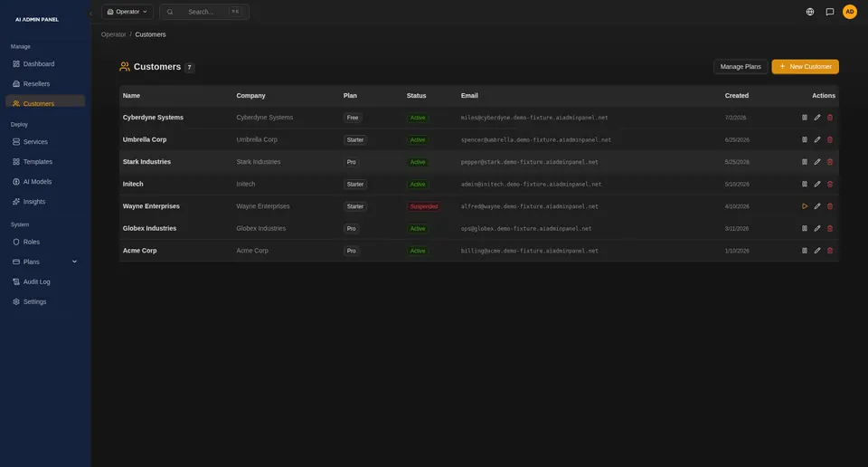Screen dimensions: 868x467
Task: Edit the Initech customer
Action: click(x=817, y=184)
